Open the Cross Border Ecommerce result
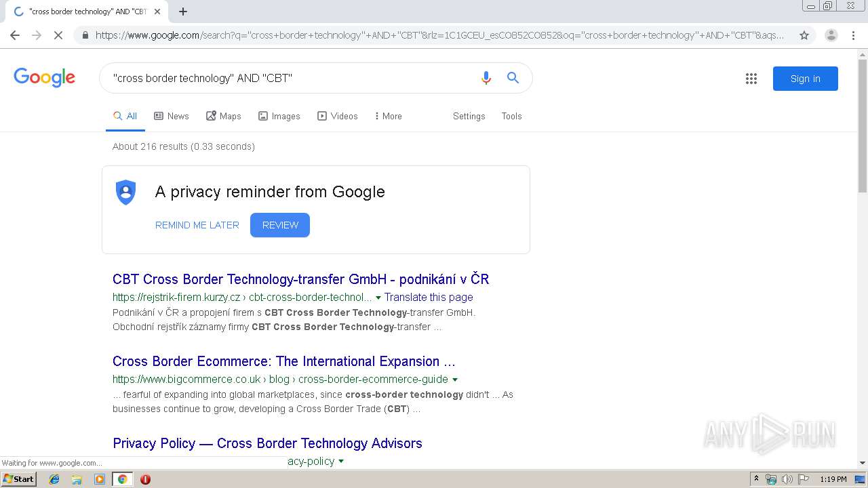 tap(284, 361)
